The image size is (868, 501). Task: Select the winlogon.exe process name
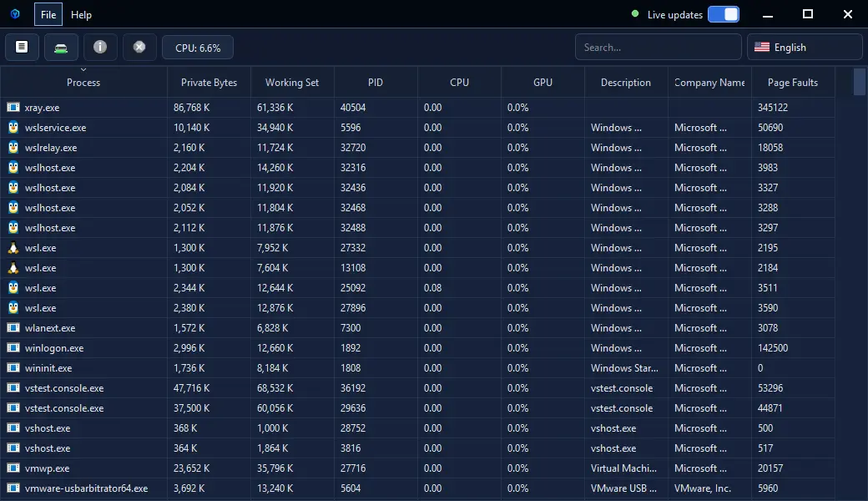click(x=54, y=348)
